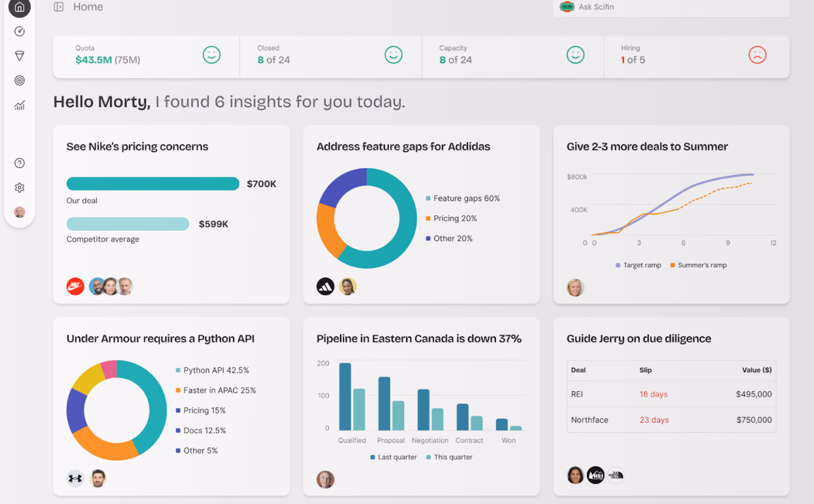Click the speedometer gauge sidebar icon
This screenshot has height=504, width=814.
click(19, 31)
